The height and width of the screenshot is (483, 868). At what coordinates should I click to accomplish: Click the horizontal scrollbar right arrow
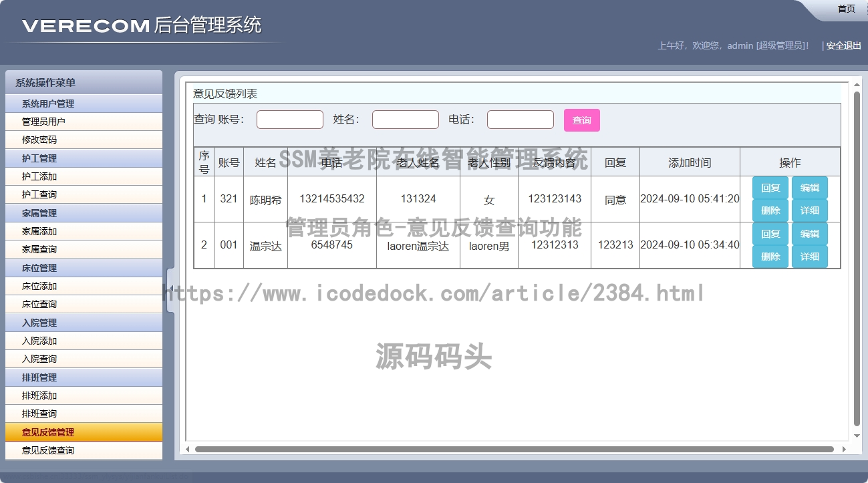(844, 450)
